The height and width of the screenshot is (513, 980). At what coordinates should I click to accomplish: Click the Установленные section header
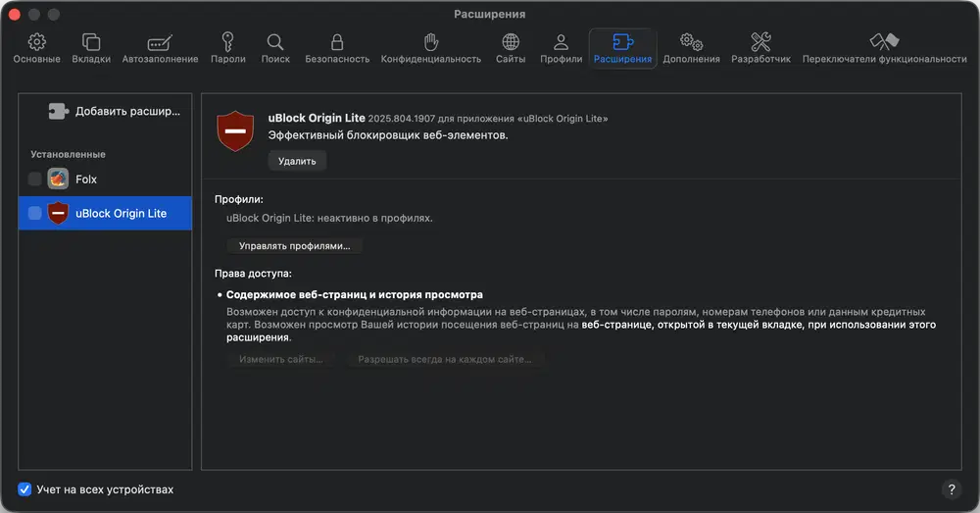point(69,154)
